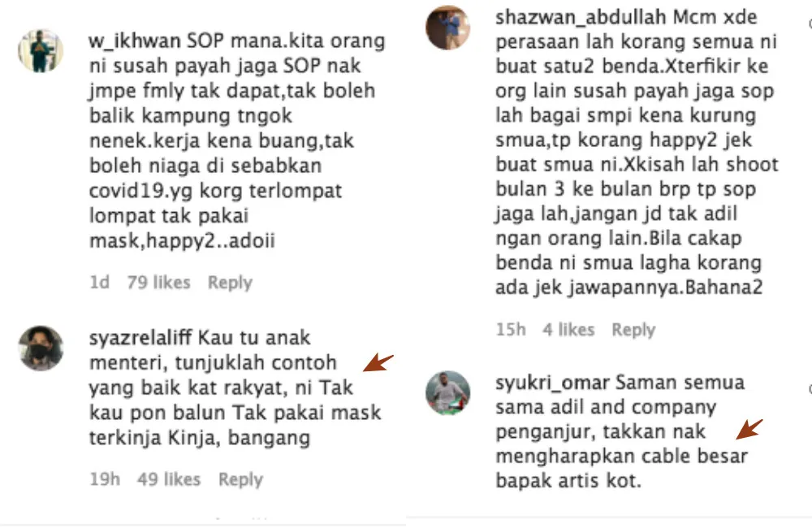Open shazwan_abdullah's profile avatar
Image resolution: width=812 pixels, height=528 pixels.
(448, 28)
